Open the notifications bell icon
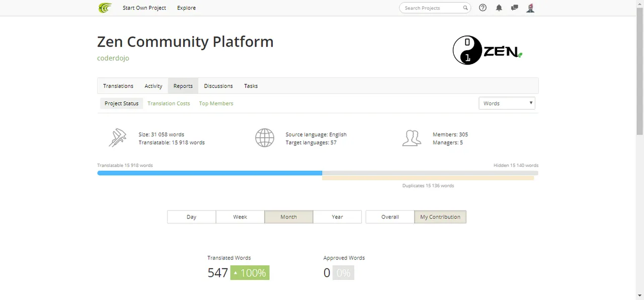This screenshot has width=644, height=300. click(x=499, y=8)
